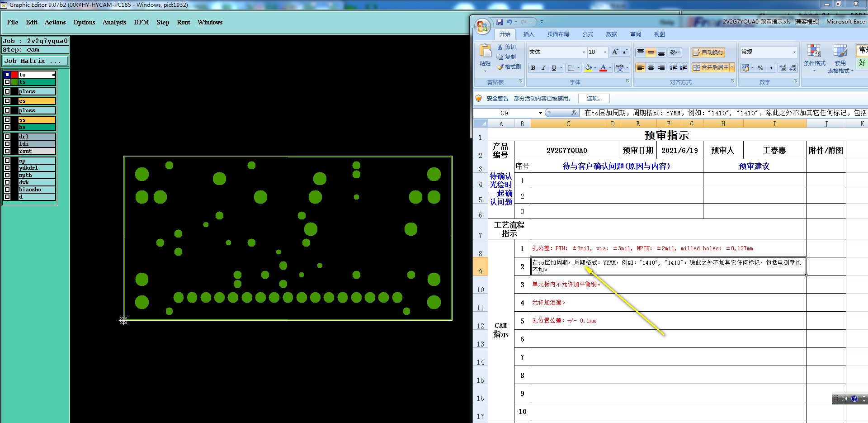
Task: Toggle visibility checkbox of layer plncs
Action: pyautogui.click(x=7, y=91)
